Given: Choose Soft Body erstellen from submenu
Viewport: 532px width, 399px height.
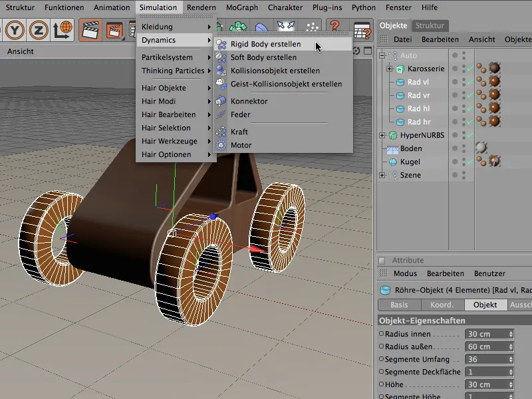Looking at the screenshot, I should (265, 57).
